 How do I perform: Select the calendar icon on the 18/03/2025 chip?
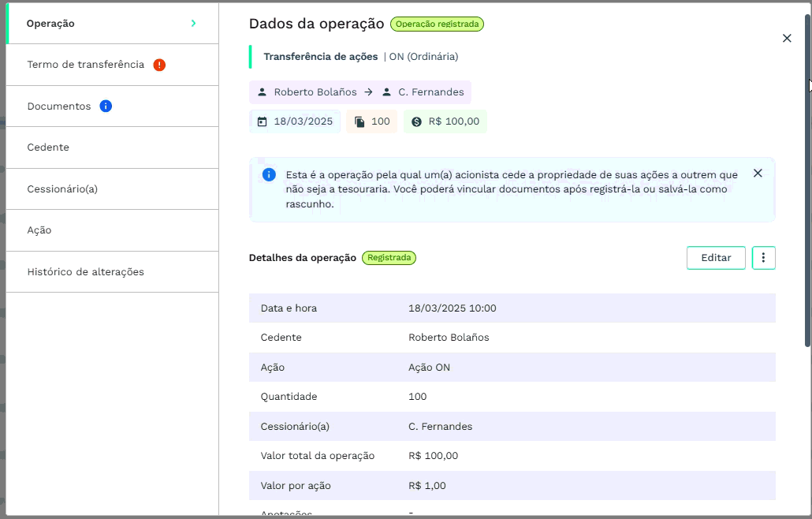click(260, 121)
